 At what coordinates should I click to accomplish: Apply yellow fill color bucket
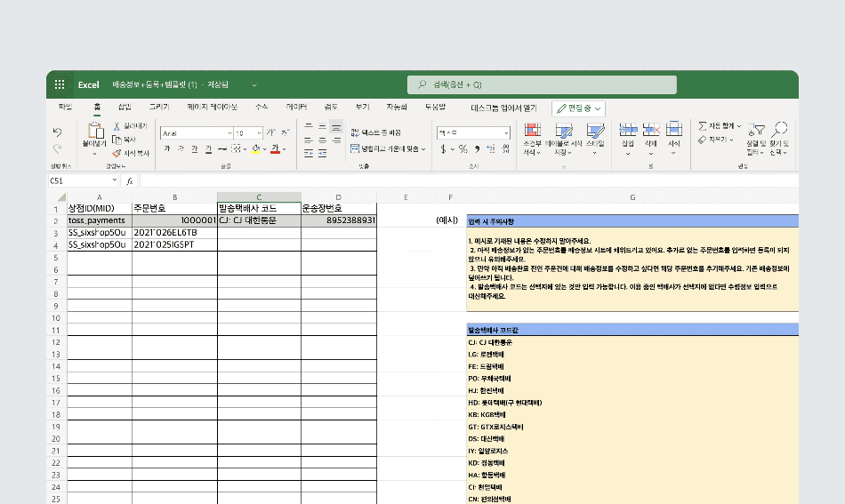click(x=256, y=149)
